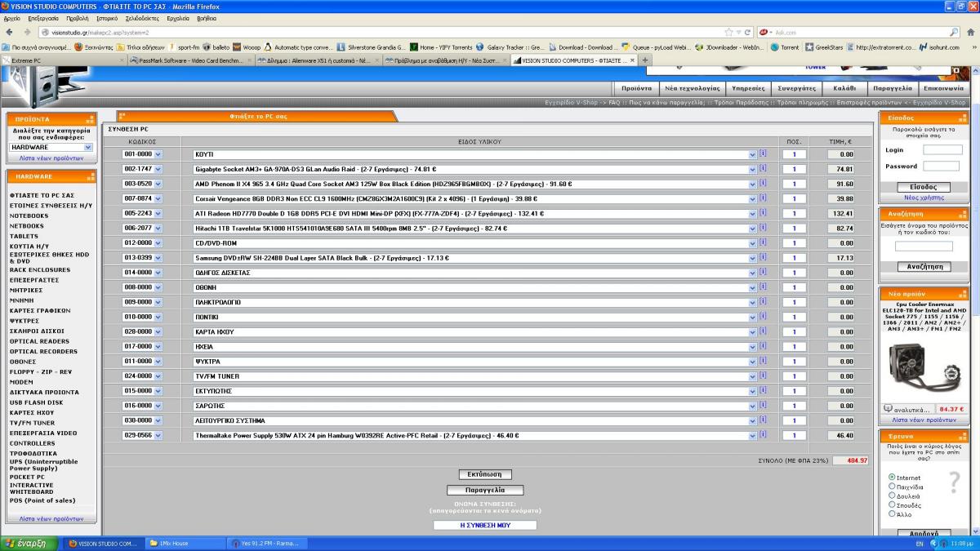
Task: Click info icon next to AMD Phenom II processor
Action: [x=763, y=183]
